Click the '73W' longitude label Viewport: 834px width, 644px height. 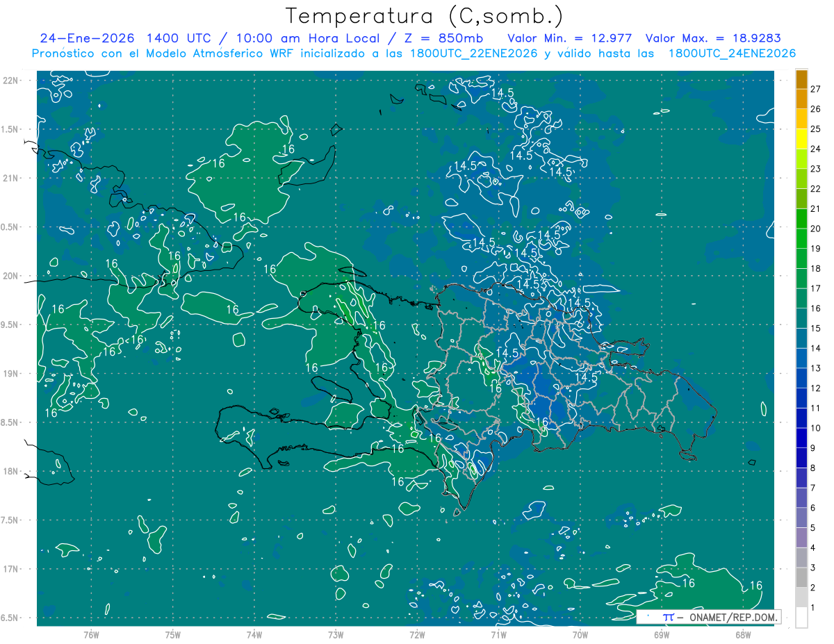pyautogui.click(x=336, y=635)
